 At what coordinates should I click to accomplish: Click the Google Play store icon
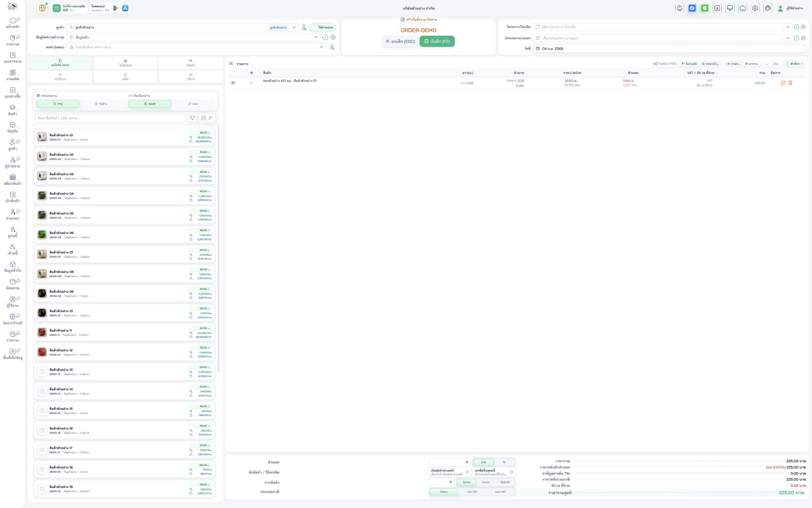116,8
